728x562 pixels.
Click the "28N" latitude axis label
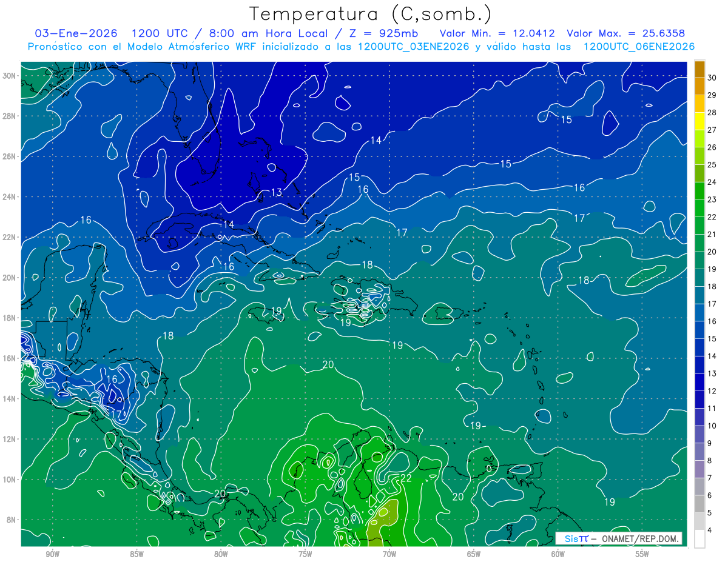pos(9,116)
